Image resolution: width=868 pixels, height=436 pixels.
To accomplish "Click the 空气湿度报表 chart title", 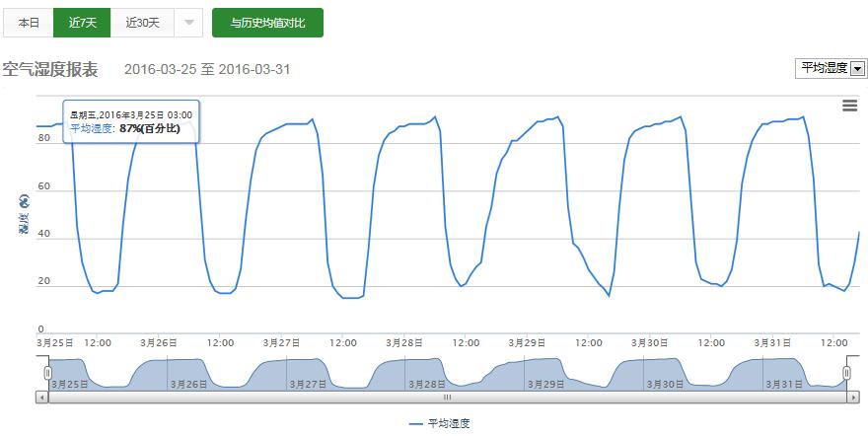I will click(x=50, y=69).
